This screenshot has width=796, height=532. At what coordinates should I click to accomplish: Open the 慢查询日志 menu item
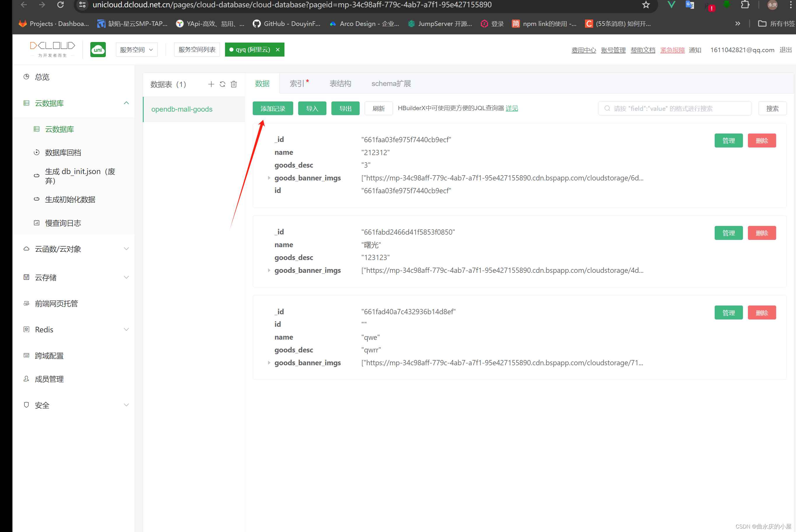74,223
